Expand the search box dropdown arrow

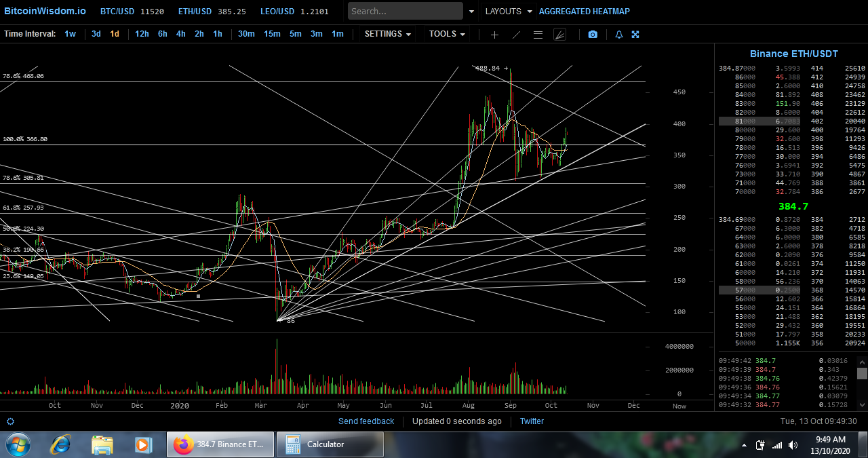[472, 12]
